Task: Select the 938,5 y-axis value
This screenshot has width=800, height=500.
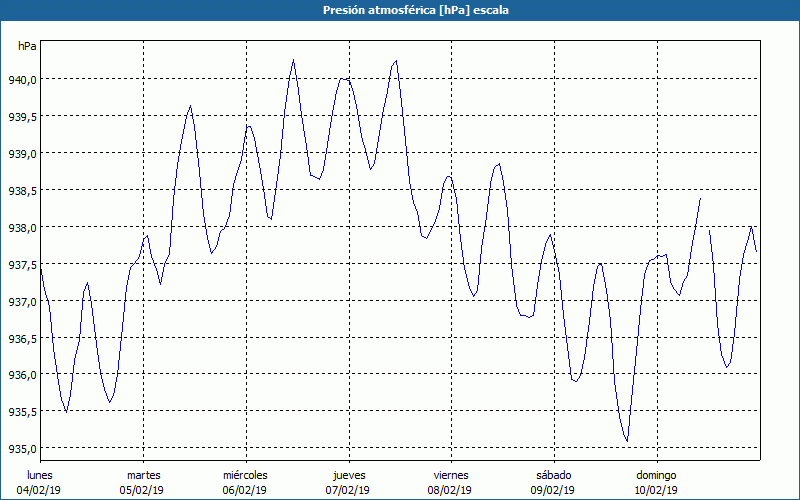Action: [22, 190]
